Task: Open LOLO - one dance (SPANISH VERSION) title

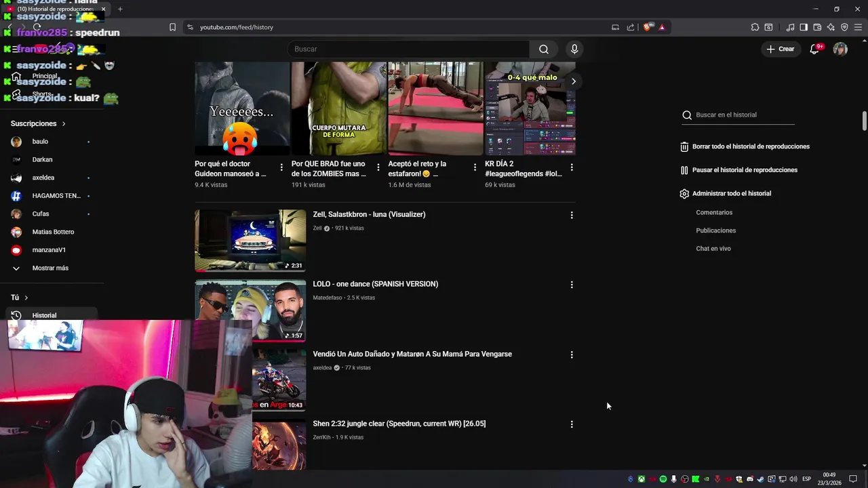Action: pos(375,284)
